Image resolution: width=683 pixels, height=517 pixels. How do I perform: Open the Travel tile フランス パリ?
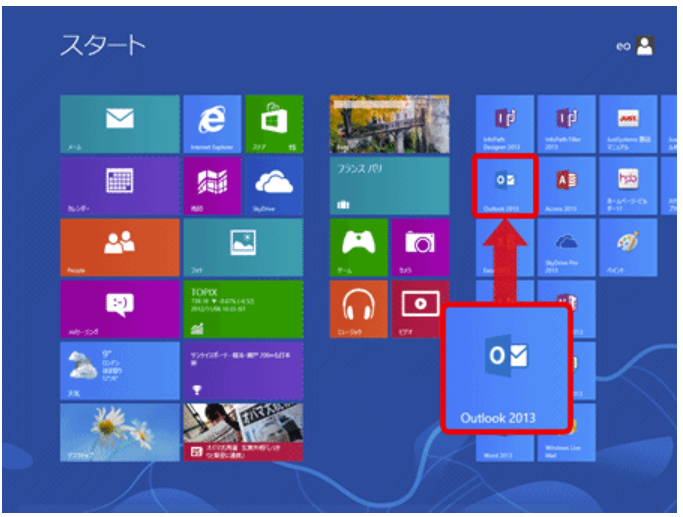389,186
